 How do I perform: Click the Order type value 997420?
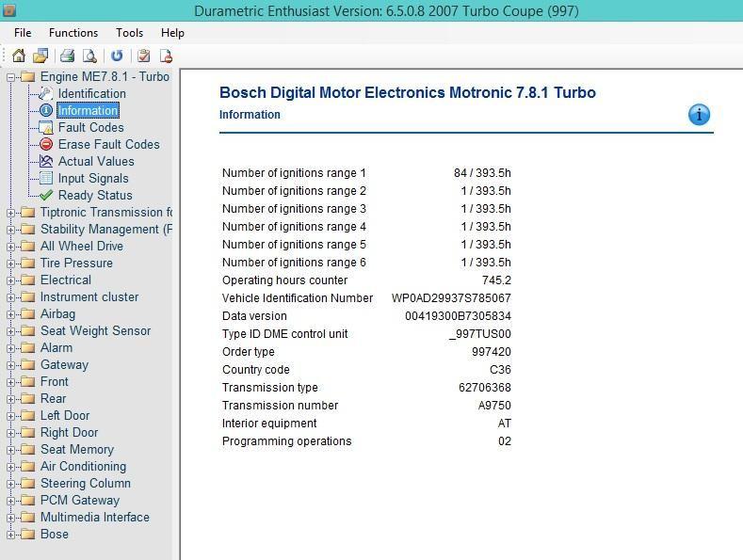(492, 352)
